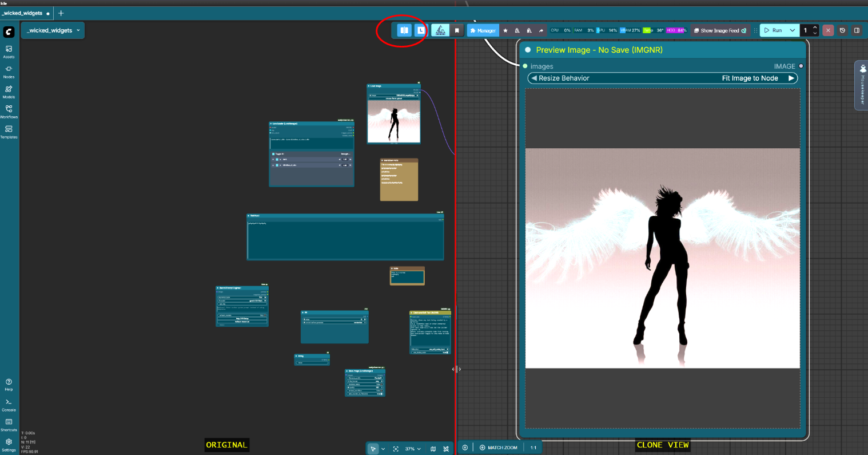
Task: Click the images input socket
Action: (525, 66)
